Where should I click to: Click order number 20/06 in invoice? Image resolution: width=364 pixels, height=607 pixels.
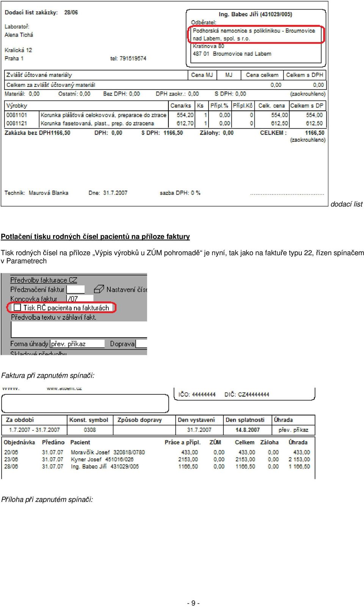click(11, 452)
